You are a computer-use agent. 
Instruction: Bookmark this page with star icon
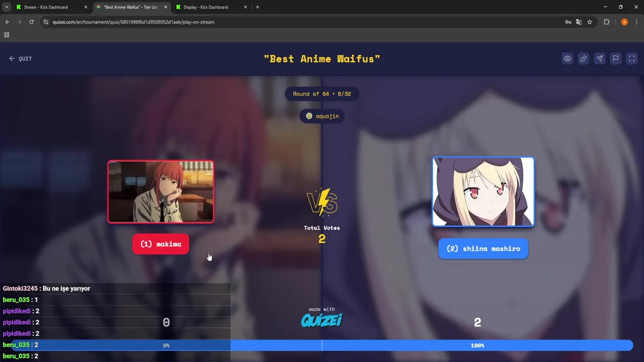(590, 22)
